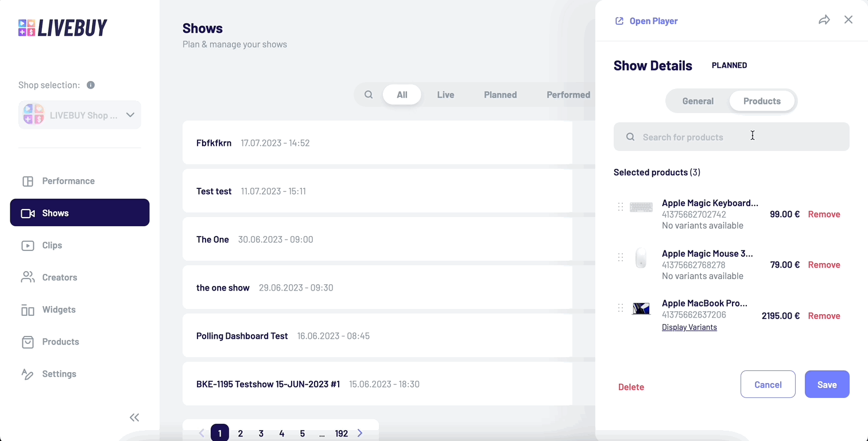Save the show product changes

[827, 384]
